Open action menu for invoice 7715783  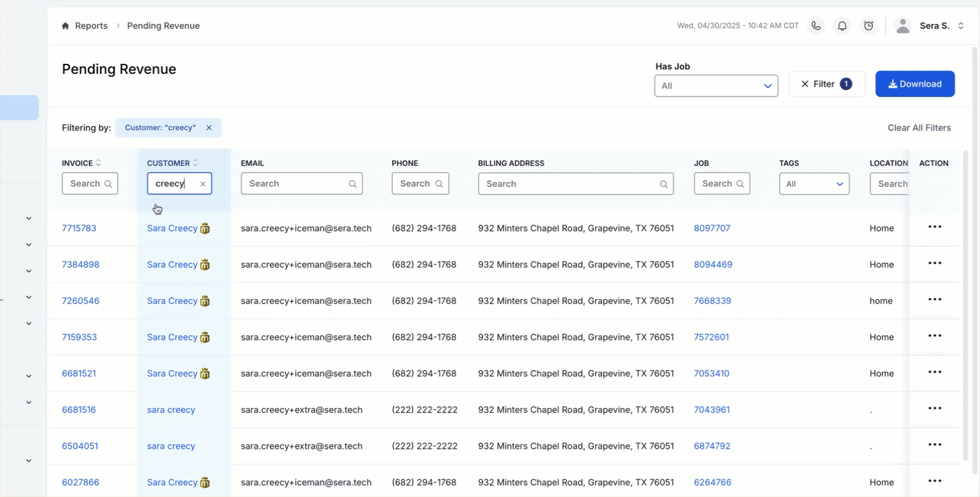[x=935, y=227]
